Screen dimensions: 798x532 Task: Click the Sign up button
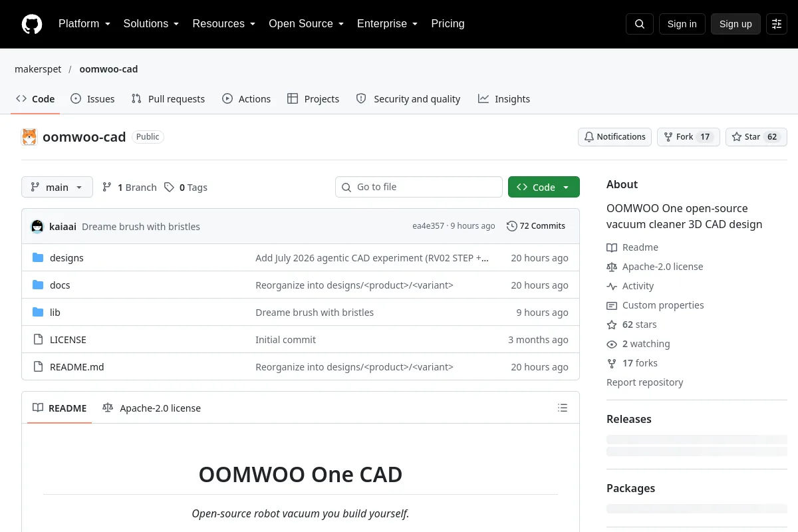pyautogui.click(x=735, y=24)
